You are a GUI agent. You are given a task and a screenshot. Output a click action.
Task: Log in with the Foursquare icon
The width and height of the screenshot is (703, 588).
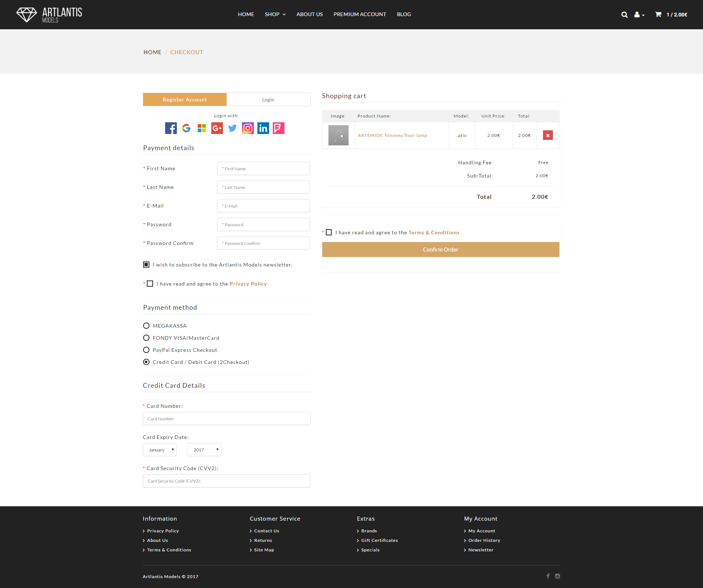(279, 128)
